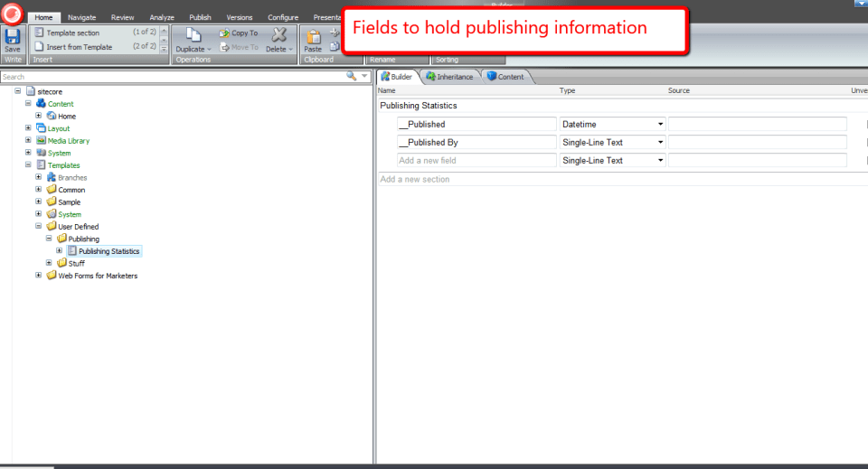Click the Templates node icon
The height and width of the screenshot is (469, 868).
pyautogui.click(x=41, y=164)
